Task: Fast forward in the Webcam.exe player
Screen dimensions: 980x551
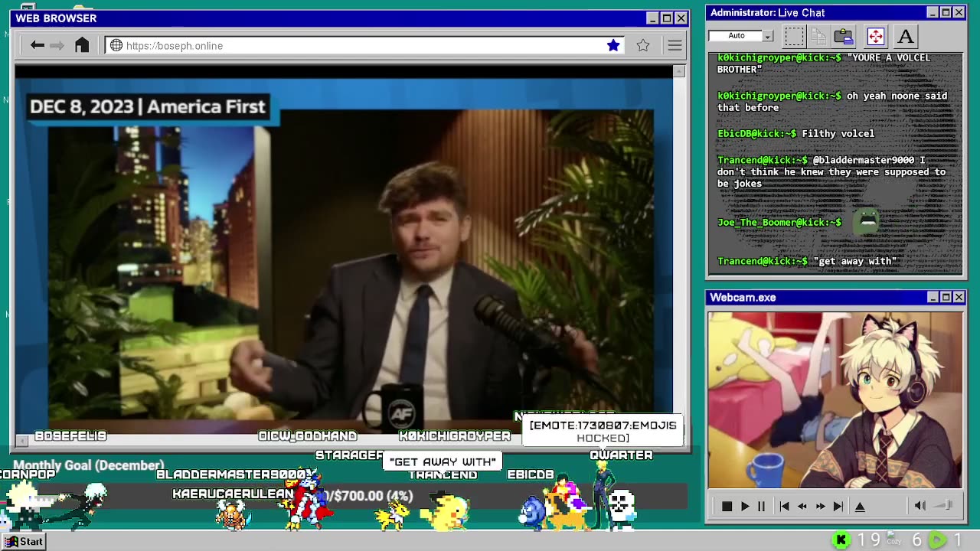Action: 820,507
